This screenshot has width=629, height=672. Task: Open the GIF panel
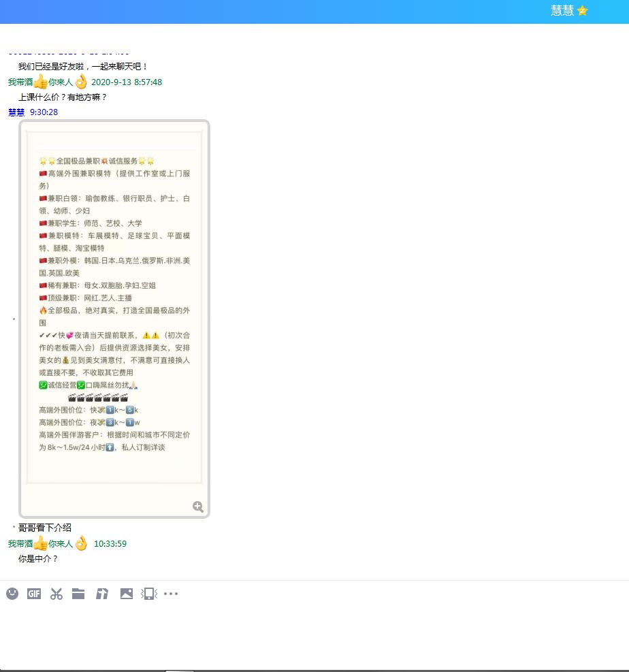[x=33, y=594]
